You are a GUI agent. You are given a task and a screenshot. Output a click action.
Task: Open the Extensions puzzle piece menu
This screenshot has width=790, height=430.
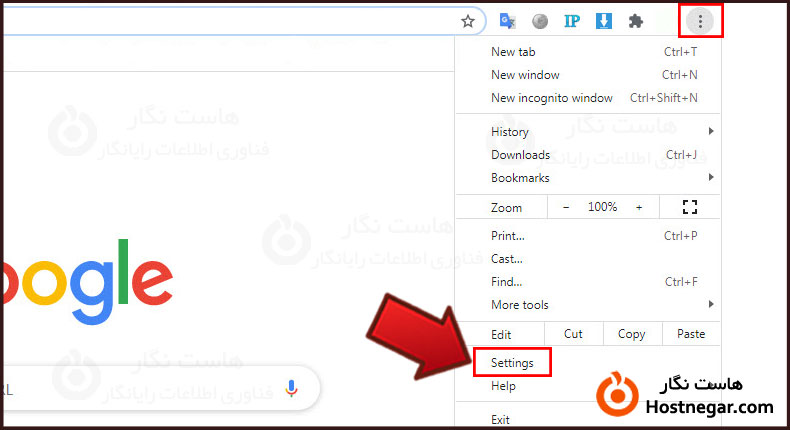[x=635, y=21]
